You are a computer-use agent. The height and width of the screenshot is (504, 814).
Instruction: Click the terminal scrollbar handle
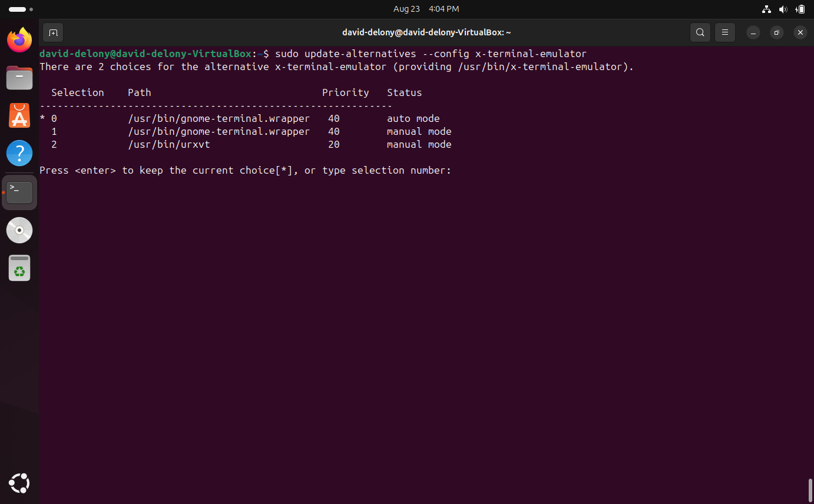click(810, 490)
